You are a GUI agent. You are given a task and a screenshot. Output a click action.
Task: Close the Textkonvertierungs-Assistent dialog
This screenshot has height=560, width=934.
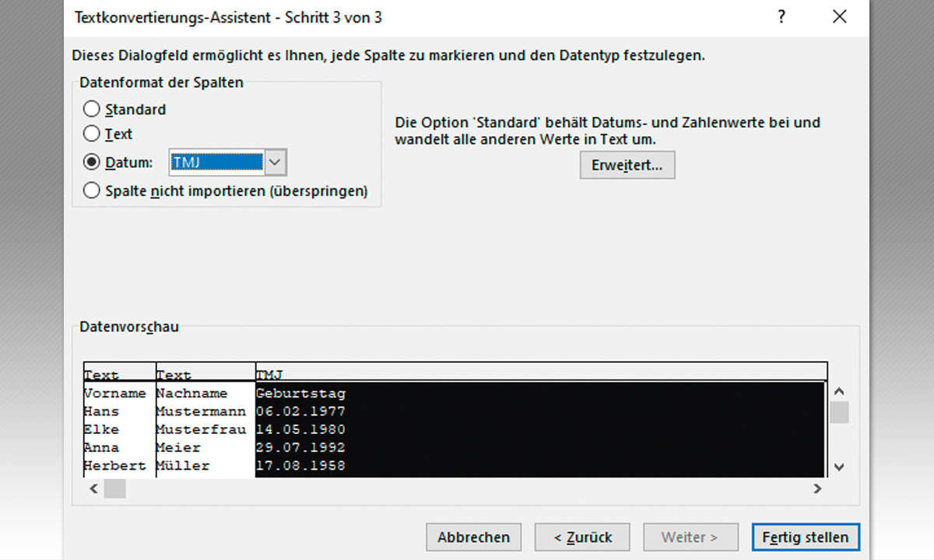(840, 16)
